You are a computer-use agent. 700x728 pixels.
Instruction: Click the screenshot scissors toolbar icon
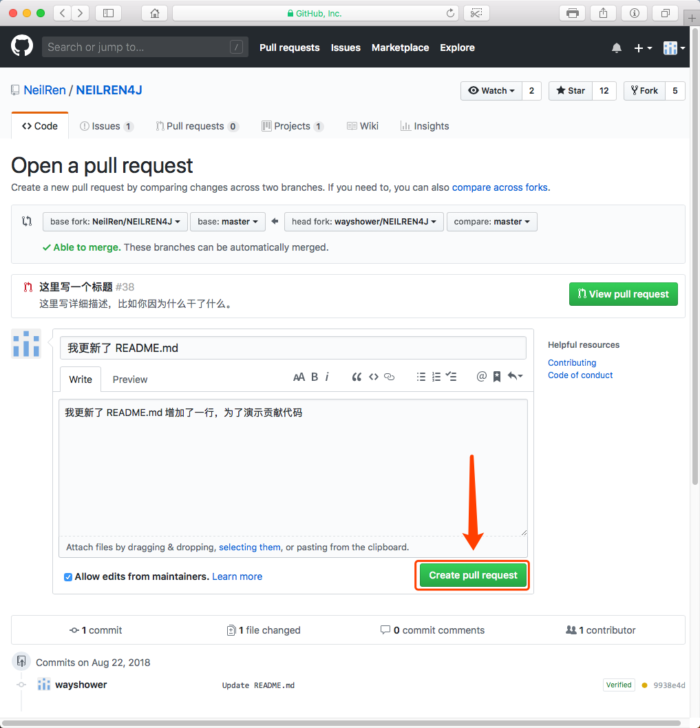476,13
